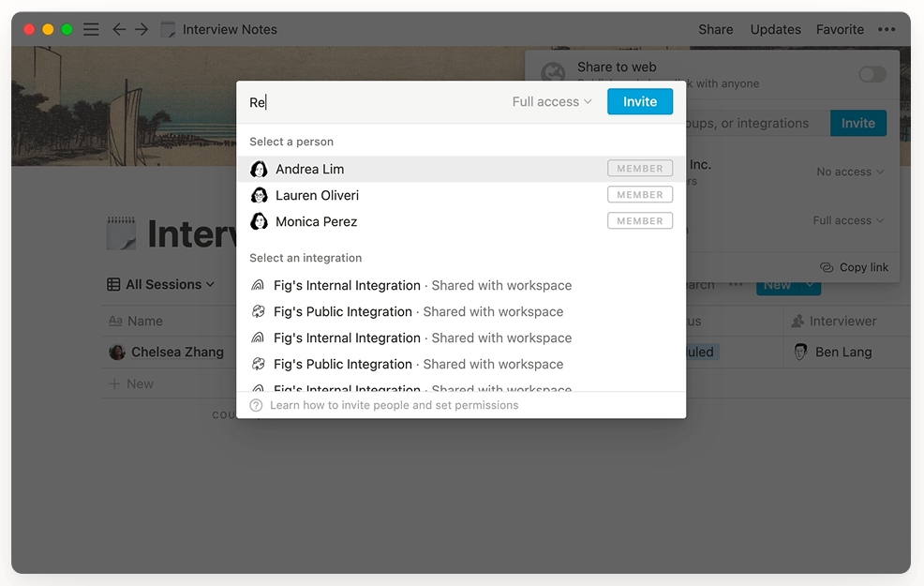Click Andrea Lim's avatar icon

click(x=259, y=169)
